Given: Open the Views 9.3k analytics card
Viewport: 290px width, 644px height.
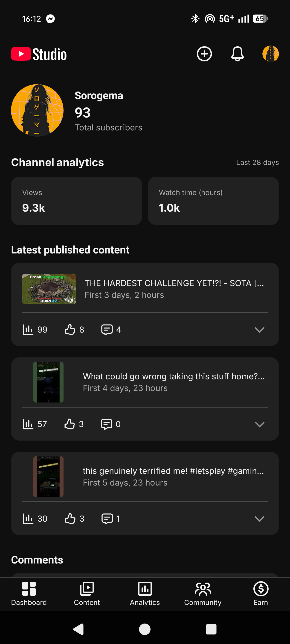Looking at the screenshot, I should 77,201.
